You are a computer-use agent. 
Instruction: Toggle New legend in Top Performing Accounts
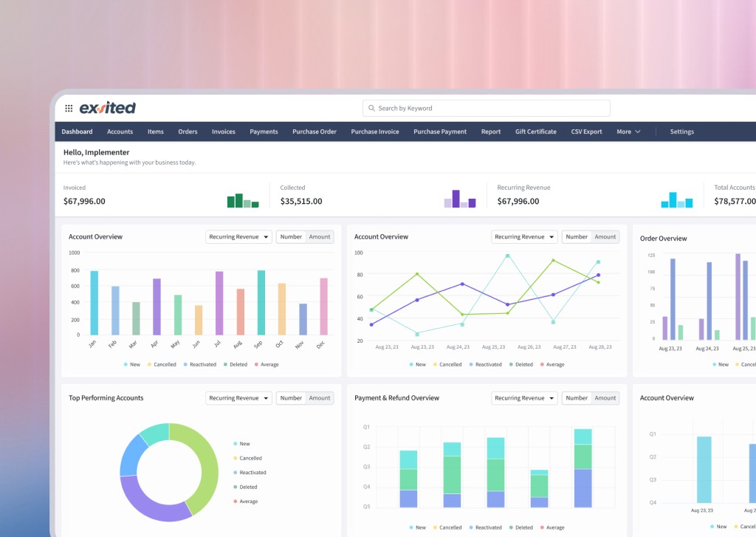[241, 443]
